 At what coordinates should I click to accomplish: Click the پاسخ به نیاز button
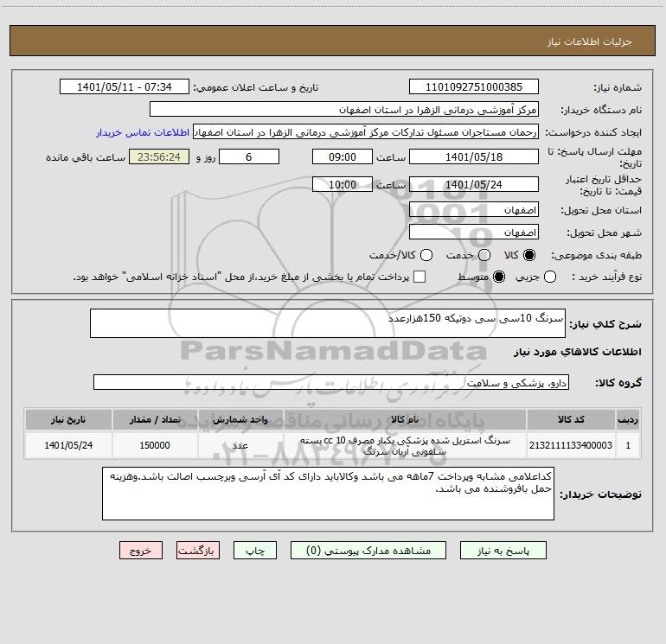coord(503,551)
